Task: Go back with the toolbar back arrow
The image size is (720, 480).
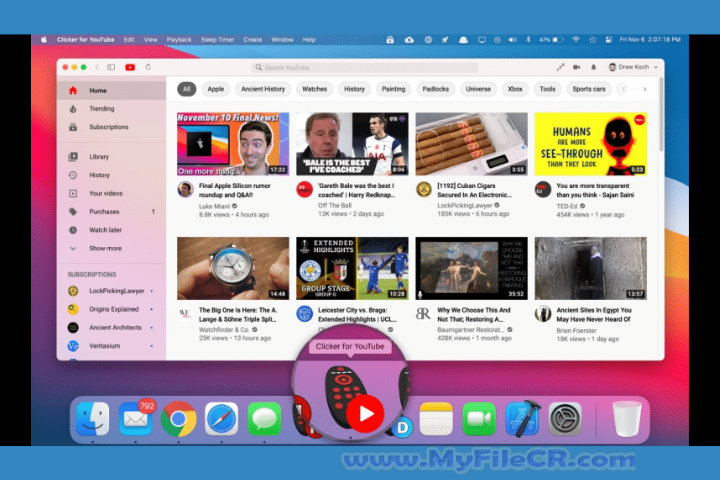Action: coord(97,67)
